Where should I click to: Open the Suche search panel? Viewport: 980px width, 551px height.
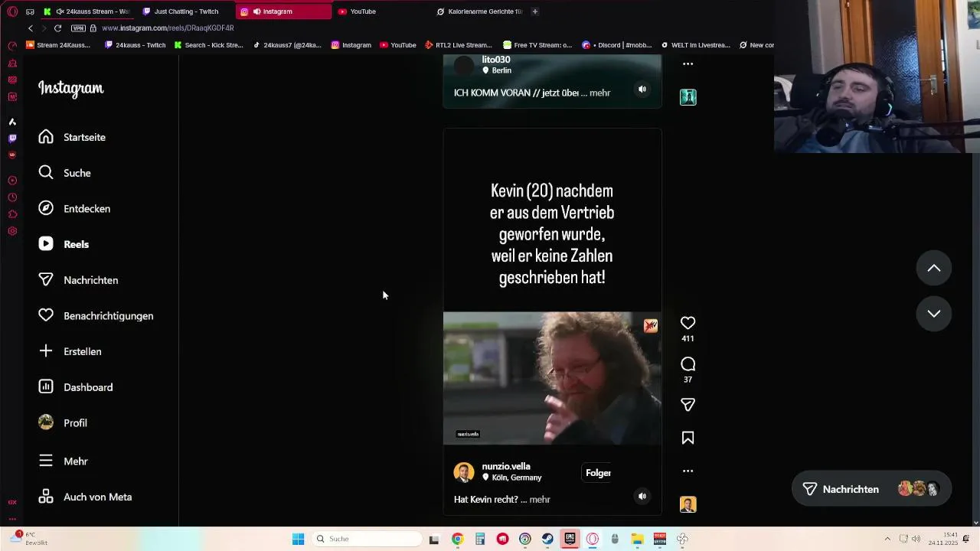[x=65, y=173]
